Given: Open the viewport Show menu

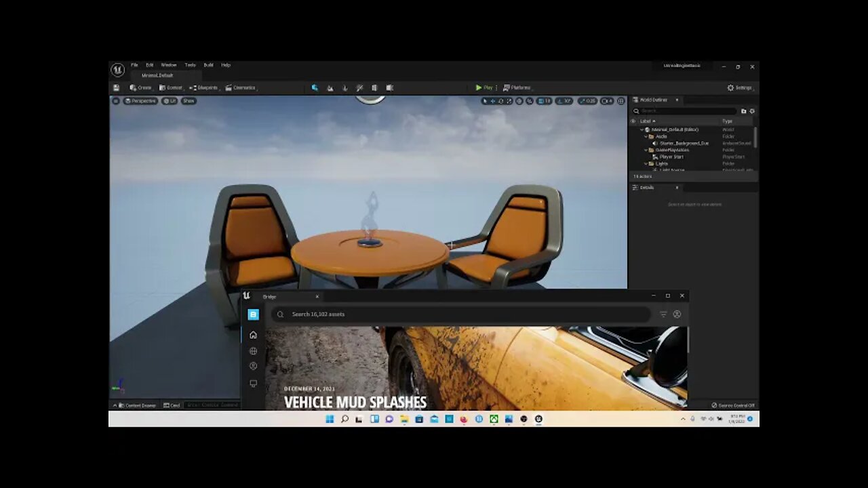Looking at the screenshot, I should point(189,101).
